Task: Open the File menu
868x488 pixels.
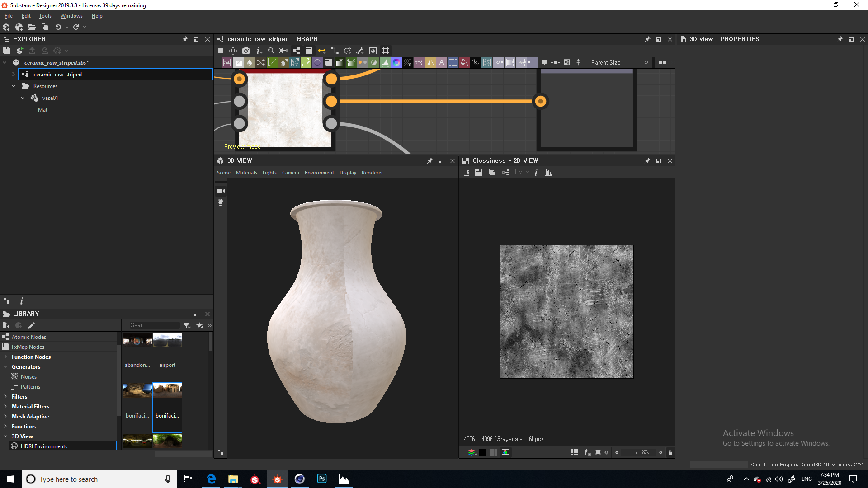Action: pos(9,16)
